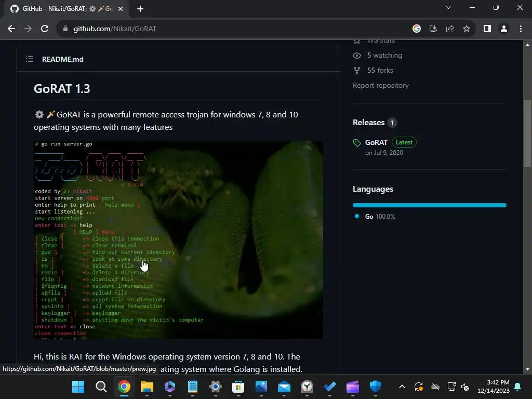The image size is (532, 399).
Task: Open Chrome from taskbar
Action: point(124,387)
